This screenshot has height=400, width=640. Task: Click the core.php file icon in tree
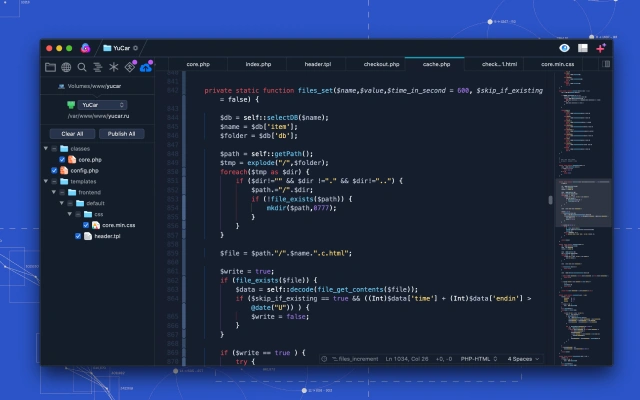(x=72, y=160)
